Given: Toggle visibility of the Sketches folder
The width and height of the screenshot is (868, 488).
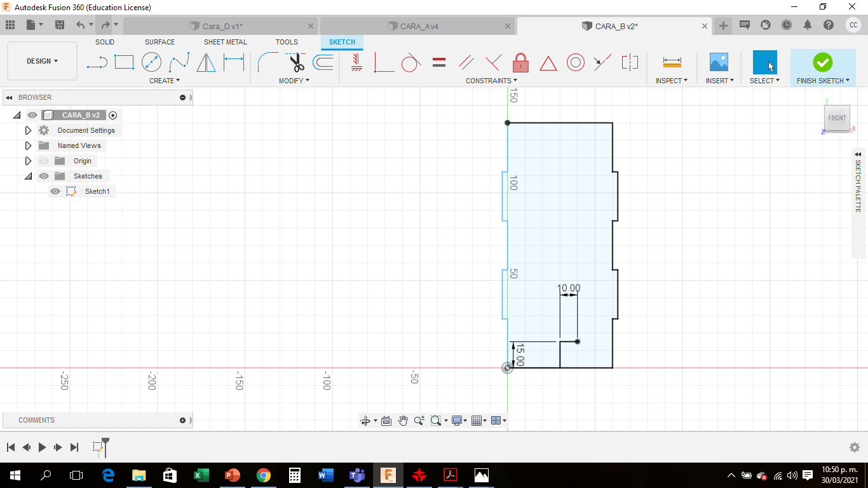Looking at the screenshot, I should click(x=44, y=176).
